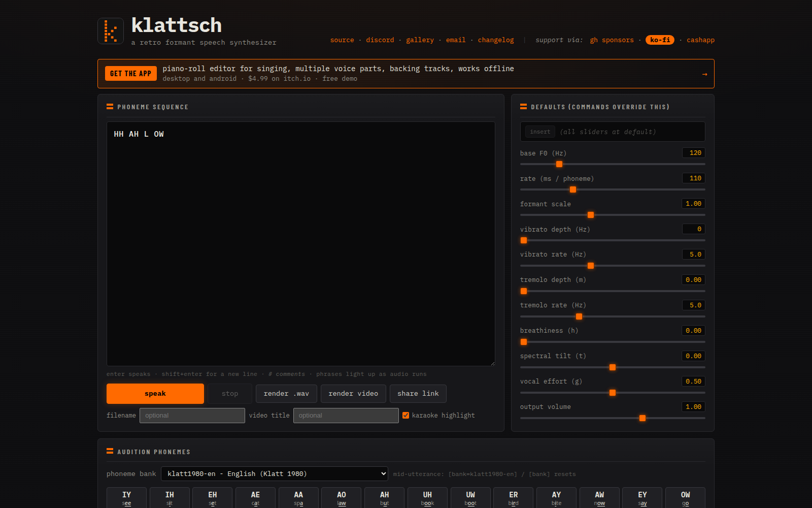This screenshot has width=812, height=508.
Task: Click the tremolo rate slider handle
Action: coord(579,316)
